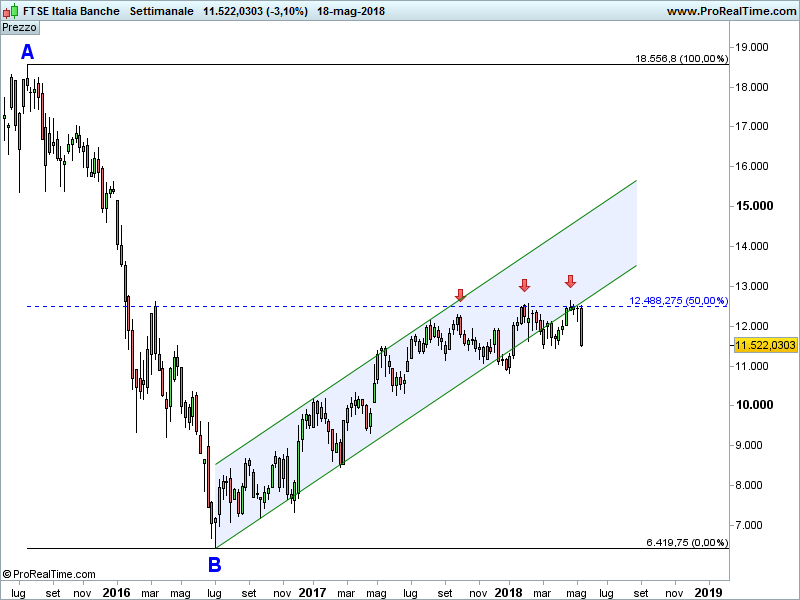
Task: Click the yellow current price tag 11.522,0303
Action: (765, 345)
